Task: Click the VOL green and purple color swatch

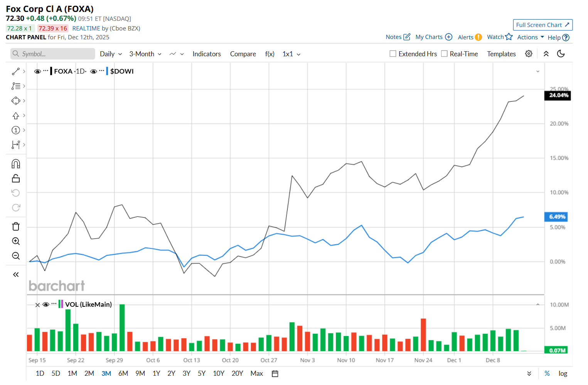Action: pos(61,304)
